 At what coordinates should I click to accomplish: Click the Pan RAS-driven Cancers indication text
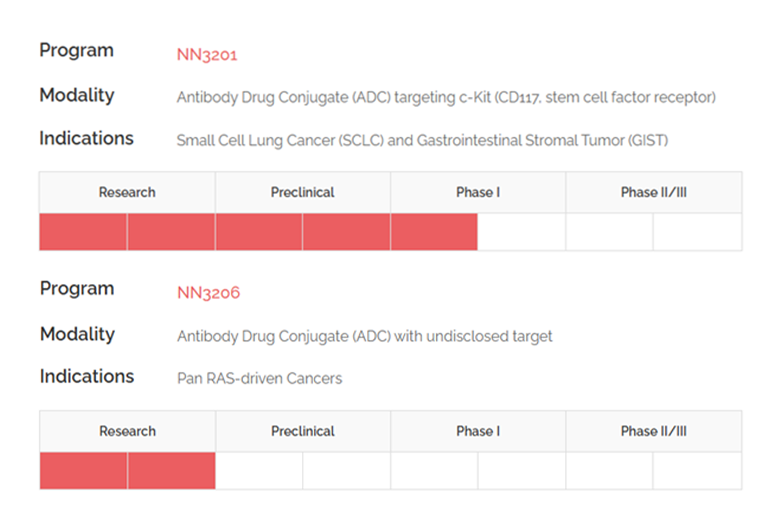pos(260,379)
